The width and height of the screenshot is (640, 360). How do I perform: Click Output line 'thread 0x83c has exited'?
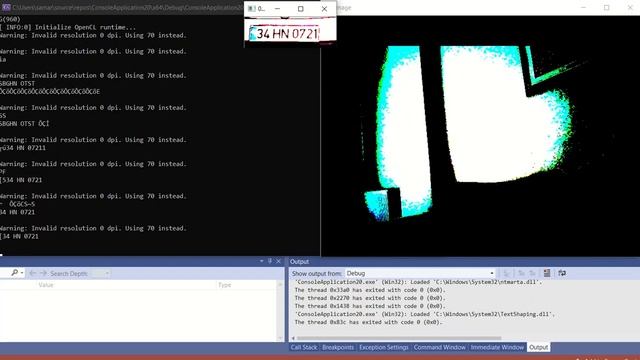point(369,322)
